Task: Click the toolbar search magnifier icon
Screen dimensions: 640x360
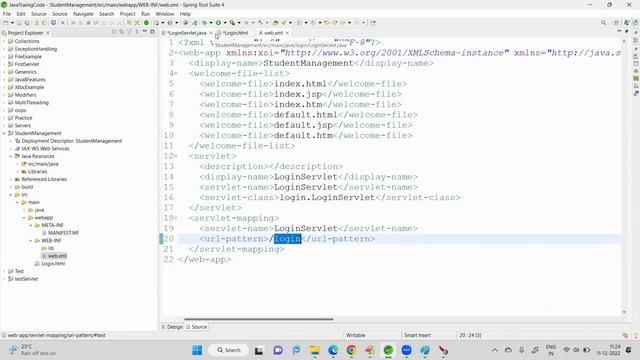Action: (603, 23)
